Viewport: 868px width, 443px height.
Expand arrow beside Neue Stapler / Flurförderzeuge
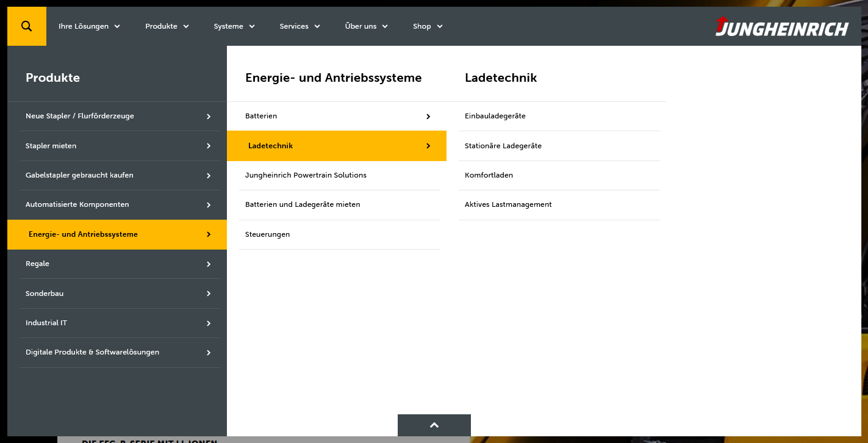pos(209,117)
